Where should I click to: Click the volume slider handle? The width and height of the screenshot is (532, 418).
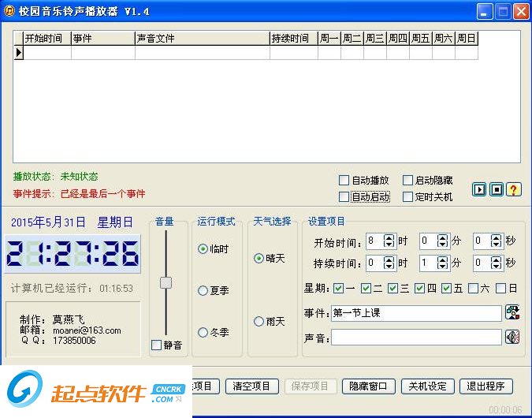point(166,282)
